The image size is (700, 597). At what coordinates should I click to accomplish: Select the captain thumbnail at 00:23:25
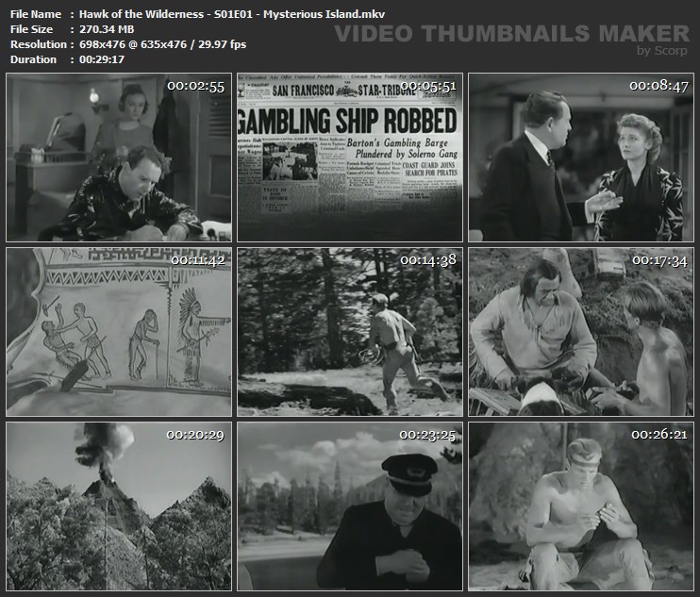(350, 506)
